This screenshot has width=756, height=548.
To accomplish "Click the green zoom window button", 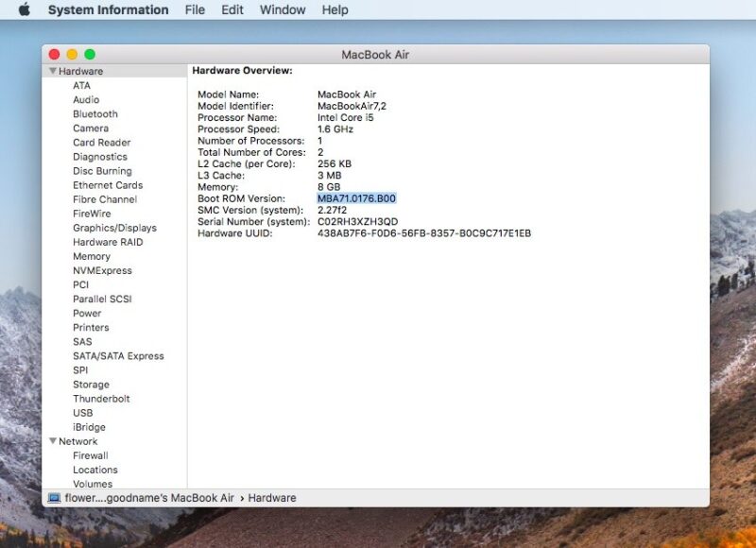I will click(90, 55).
